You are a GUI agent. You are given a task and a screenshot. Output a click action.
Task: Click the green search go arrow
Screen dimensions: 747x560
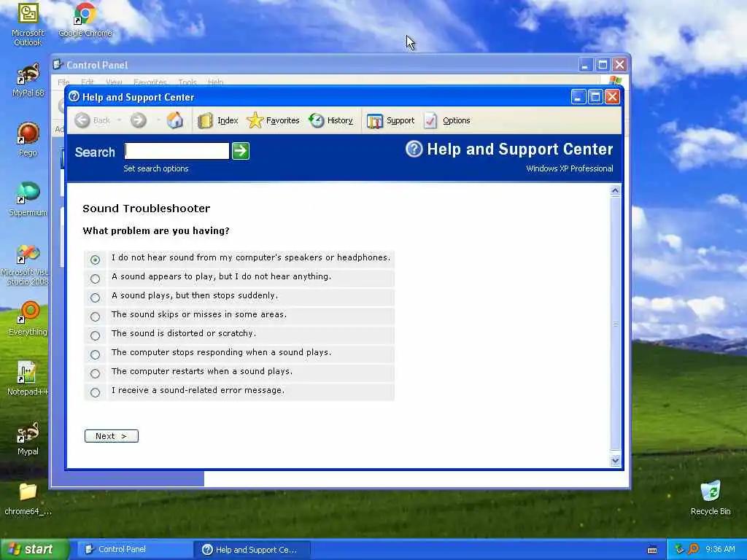tap(241, 151)
